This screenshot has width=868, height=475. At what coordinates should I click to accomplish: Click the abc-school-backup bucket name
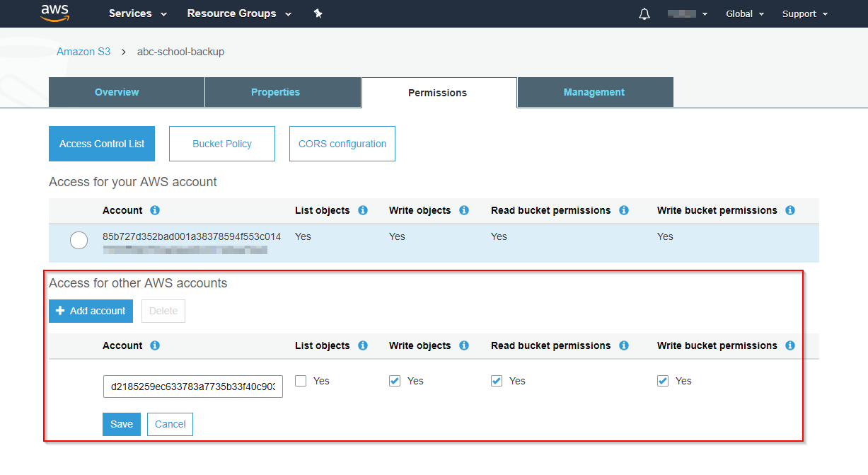[180, 52]
